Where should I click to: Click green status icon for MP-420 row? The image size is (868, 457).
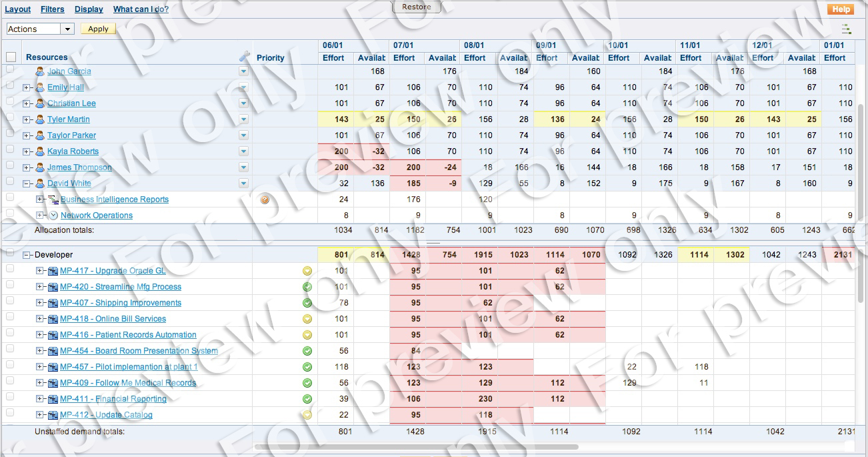coord(307,287)
